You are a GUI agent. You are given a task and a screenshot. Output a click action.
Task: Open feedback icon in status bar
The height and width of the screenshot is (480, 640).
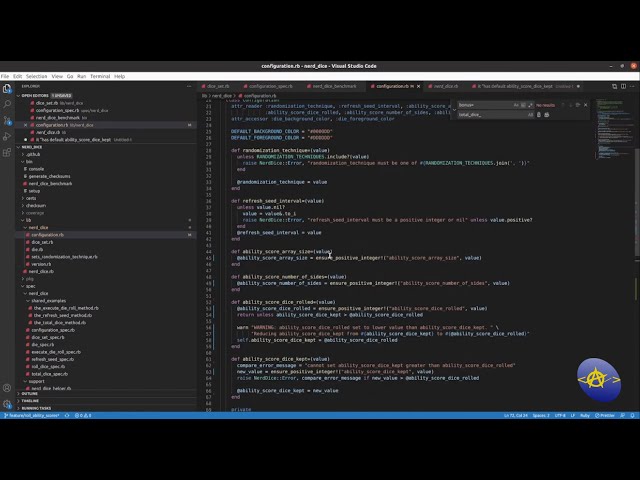pyautogui.click(x=622, y=415)
